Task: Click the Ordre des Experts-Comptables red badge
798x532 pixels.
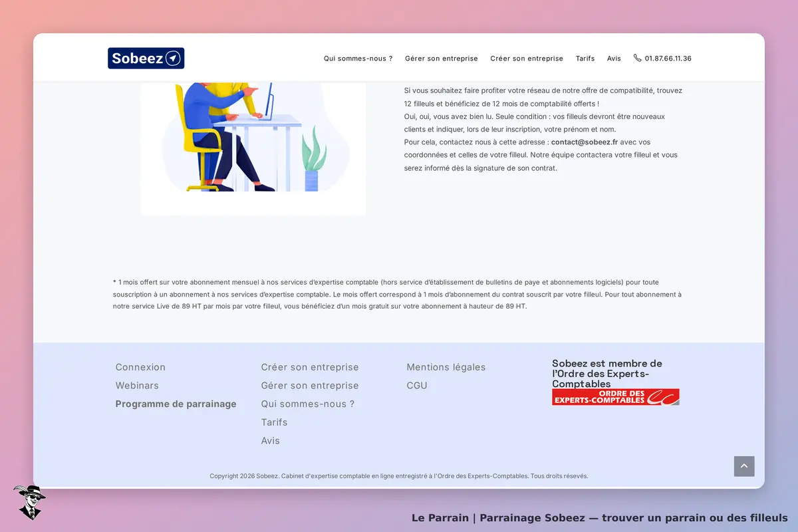Action: [616, 397]
